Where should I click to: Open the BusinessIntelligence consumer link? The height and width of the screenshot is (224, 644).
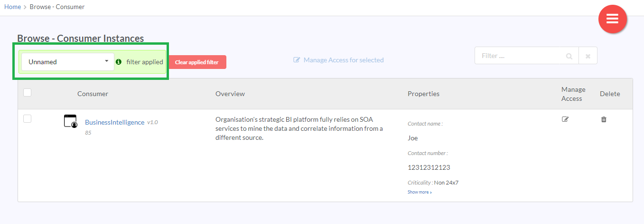pyautogui.click(x=114, y=122)
